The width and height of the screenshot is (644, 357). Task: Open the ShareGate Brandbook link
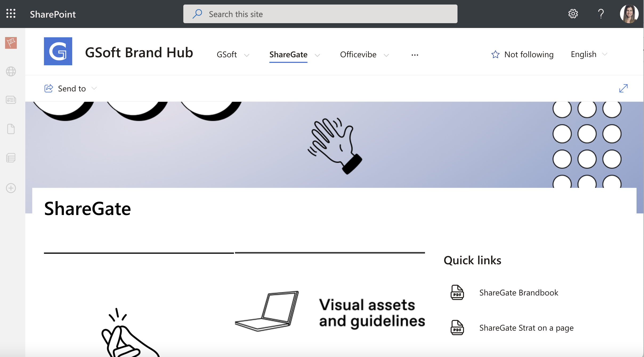(x=519, y=293)
